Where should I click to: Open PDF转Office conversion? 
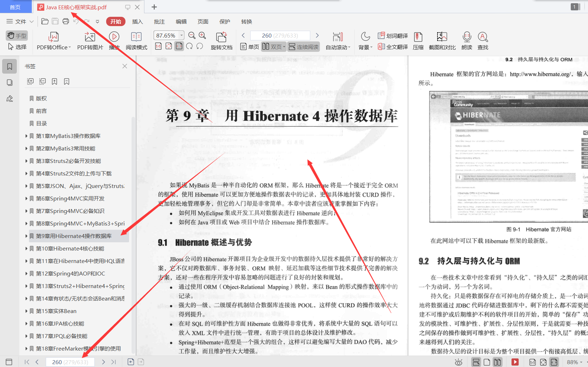coord(54,41)
